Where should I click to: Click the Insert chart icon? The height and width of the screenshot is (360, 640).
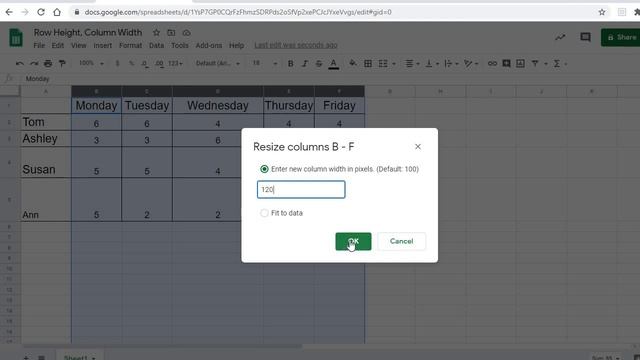click(520, 63)
